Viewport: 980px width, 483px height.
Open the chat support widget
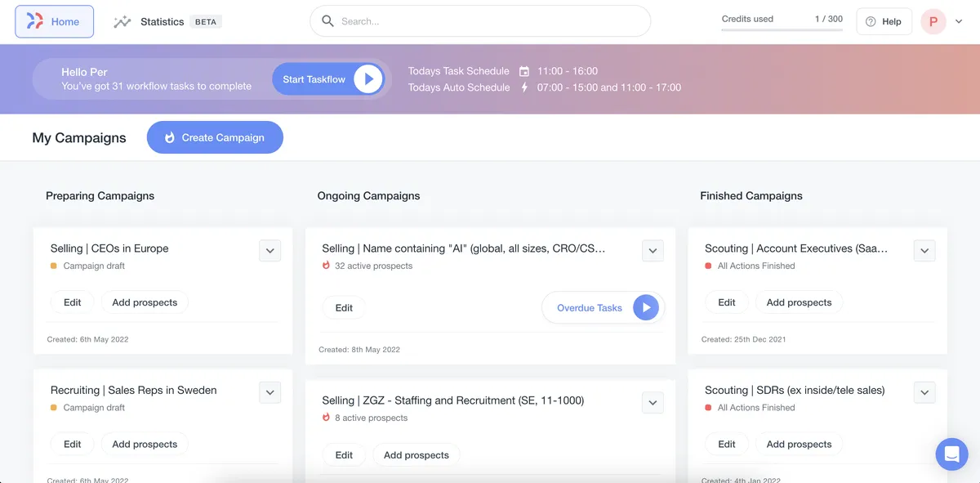tap(951, 454)
